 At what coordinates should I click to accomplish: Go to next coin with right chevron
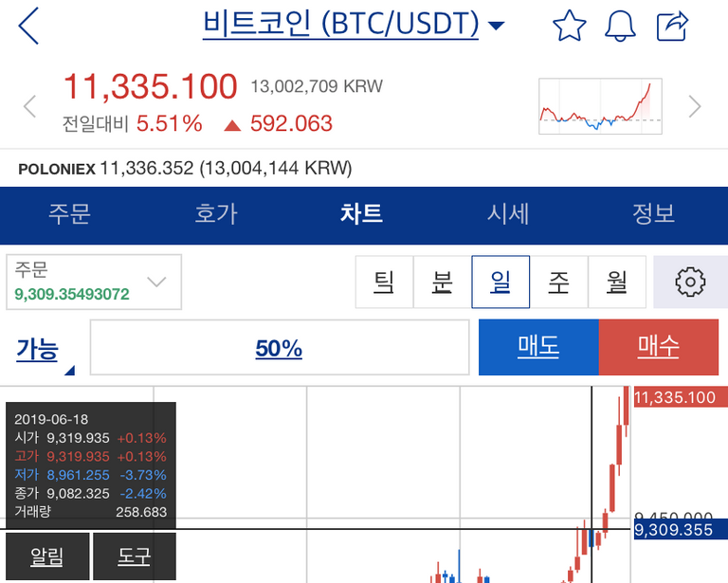[x=695, y=106]
